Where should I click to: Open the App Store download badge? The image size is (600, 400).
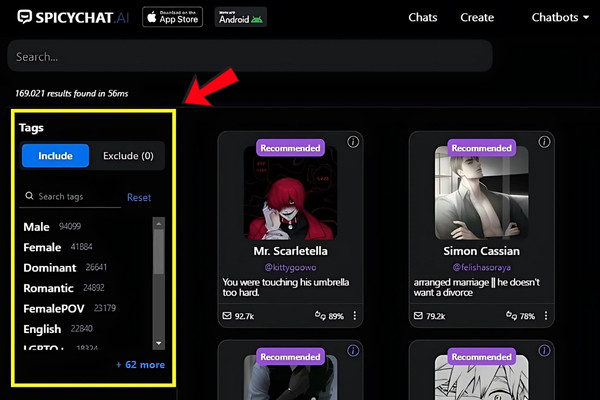click(172, 17)
